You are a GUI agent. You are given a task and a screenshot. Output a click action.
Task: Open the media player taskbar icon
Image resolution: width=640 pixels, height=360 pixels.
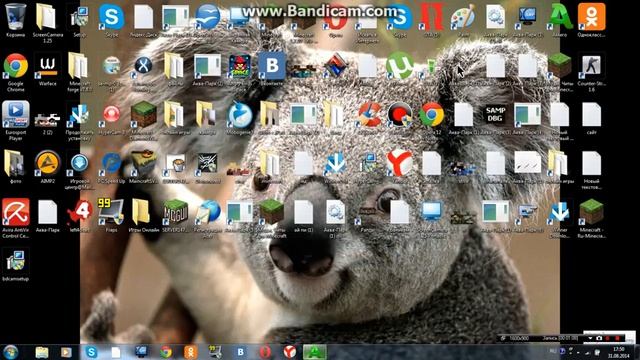click(x=67, y=352)
